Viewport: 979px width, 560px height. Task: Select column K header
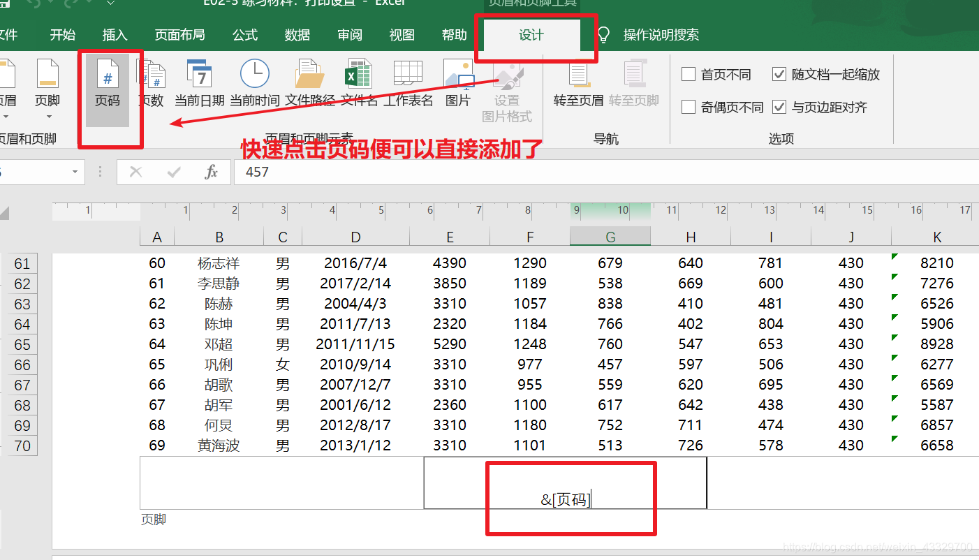(937, 237)
